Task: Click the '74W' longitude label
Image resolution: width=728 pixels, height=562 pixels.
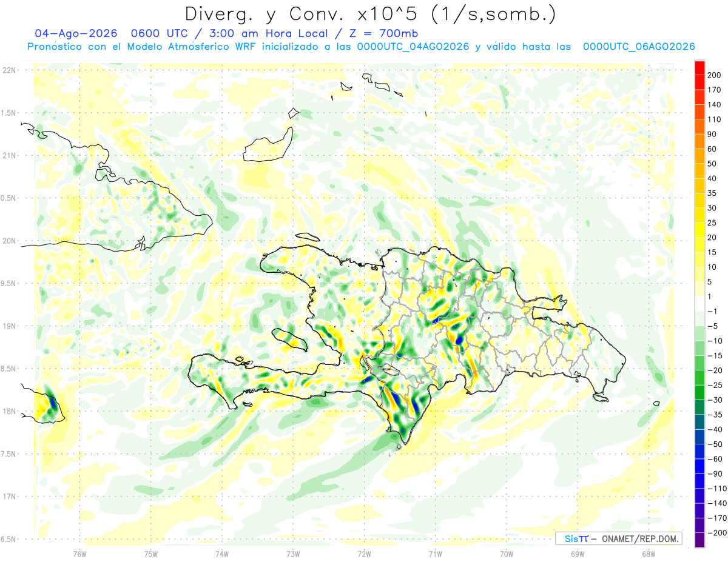Action: click(x=221, y=554)
